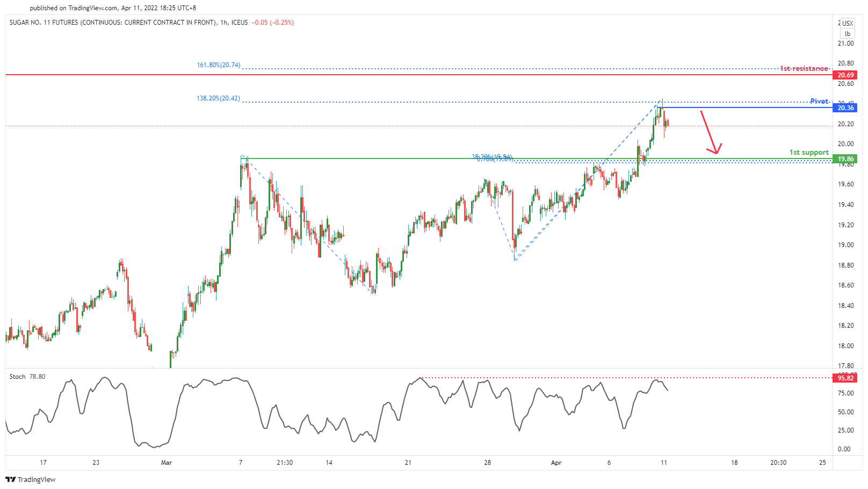The image size is (868, 489).
Task: Click the 161.80%(20.74) Fibonacci label
Action: (219, 65)
